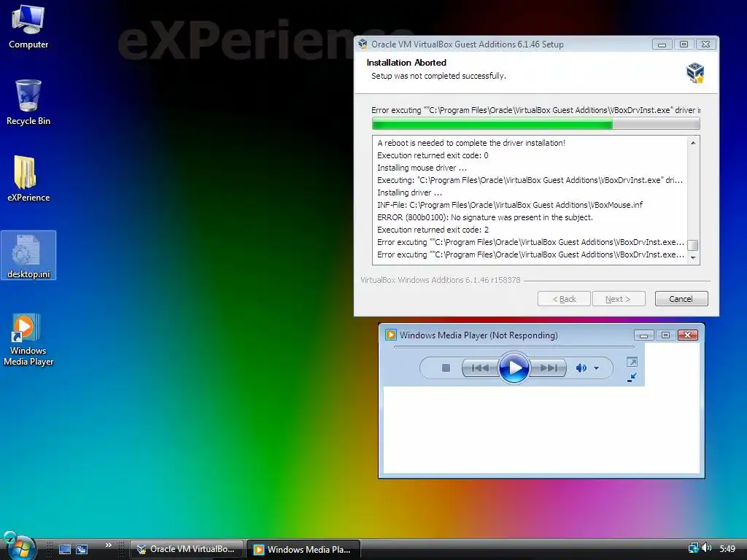Click the volume tray icon

[706, 548]
